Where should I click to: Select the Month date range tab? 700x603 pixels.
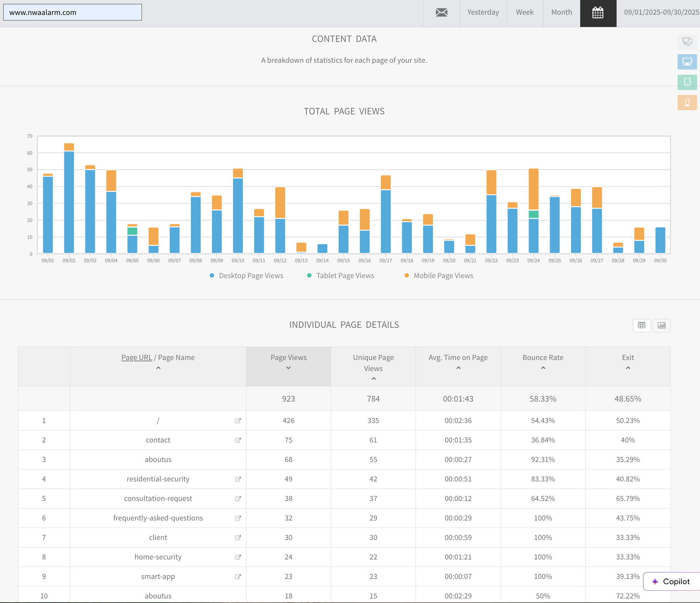(561, 12)
